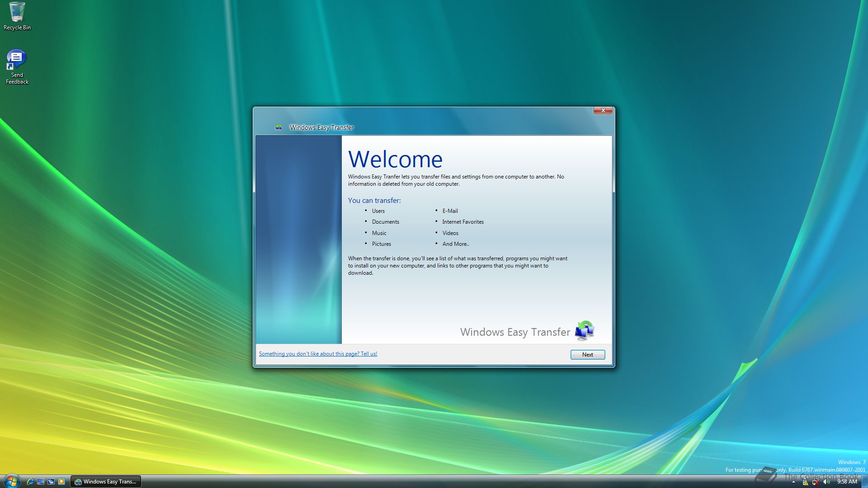This screenshot has width=868, height=488.
Task: Click the 'Music' list item
Action: tap(379, 233)
